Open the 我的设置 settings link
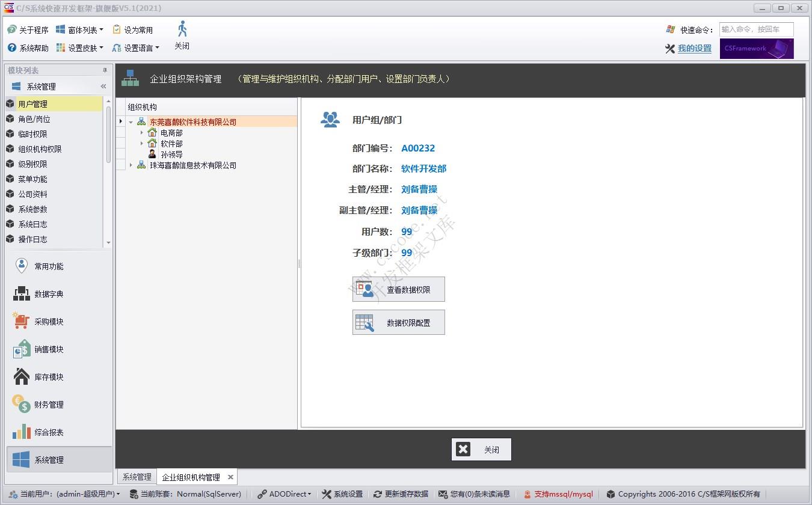 [x=694, y=49]
